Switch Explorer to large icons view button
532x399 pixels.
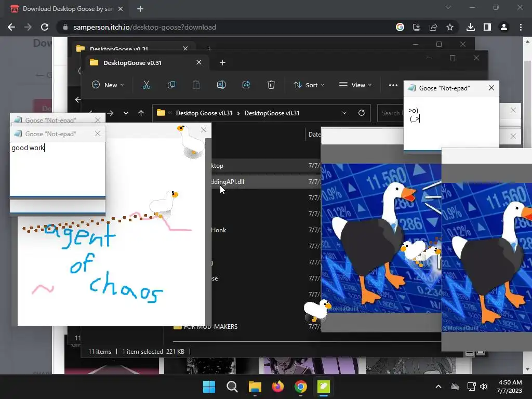(481, 353)
